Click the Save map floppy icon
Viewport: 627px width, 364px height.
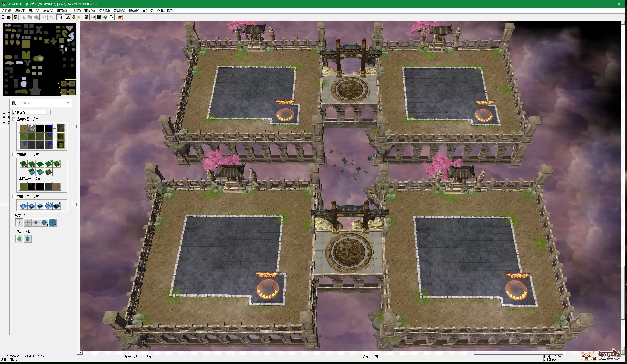(x=16, y=17)
